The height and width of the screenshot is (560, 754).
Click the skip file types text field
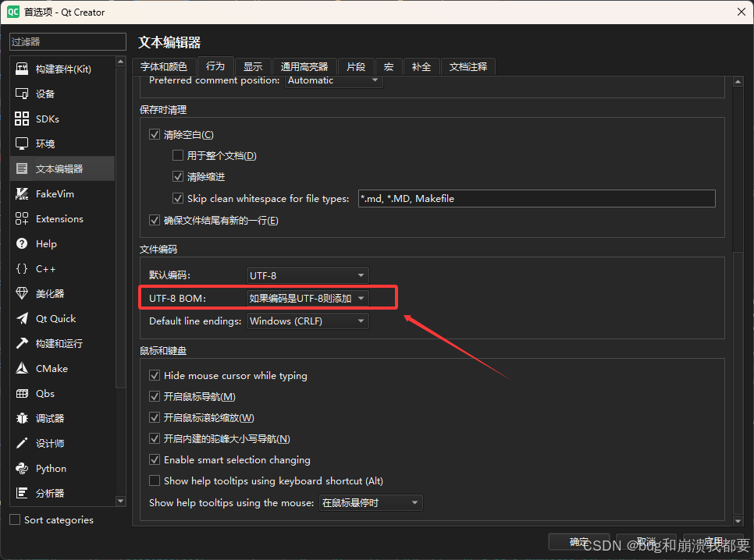pyautogui.click(x=537, y=199)
